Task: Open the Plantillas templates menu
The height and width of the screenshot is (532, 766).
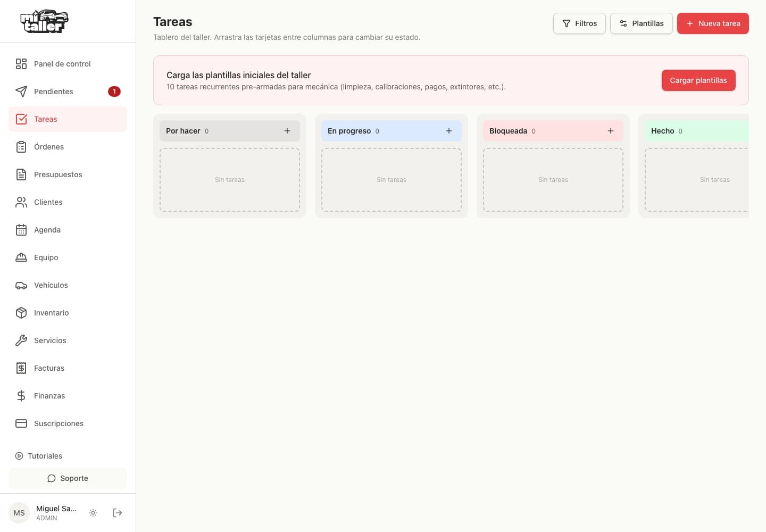Action: [x=642, y=23]
